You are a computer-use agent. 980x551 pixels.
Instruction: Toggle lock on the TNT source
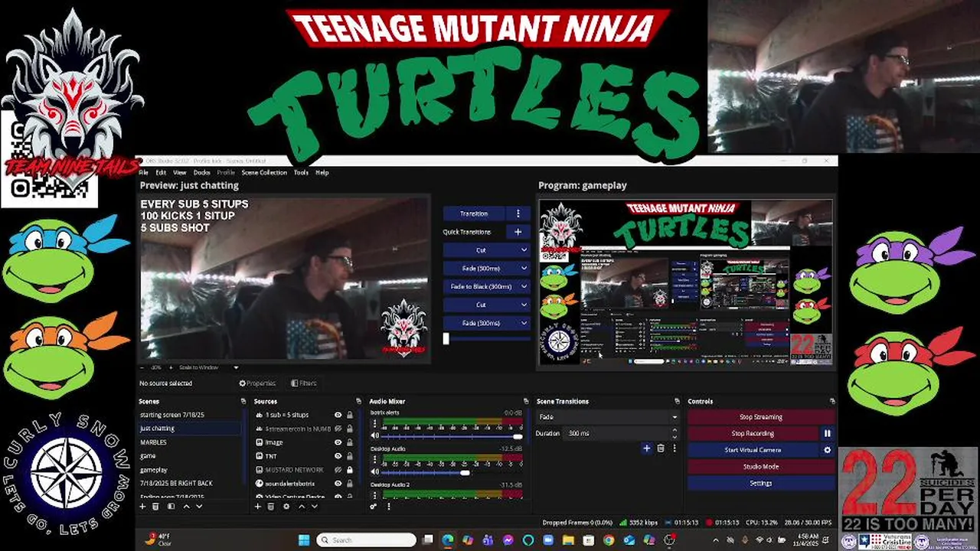[350, 456]
